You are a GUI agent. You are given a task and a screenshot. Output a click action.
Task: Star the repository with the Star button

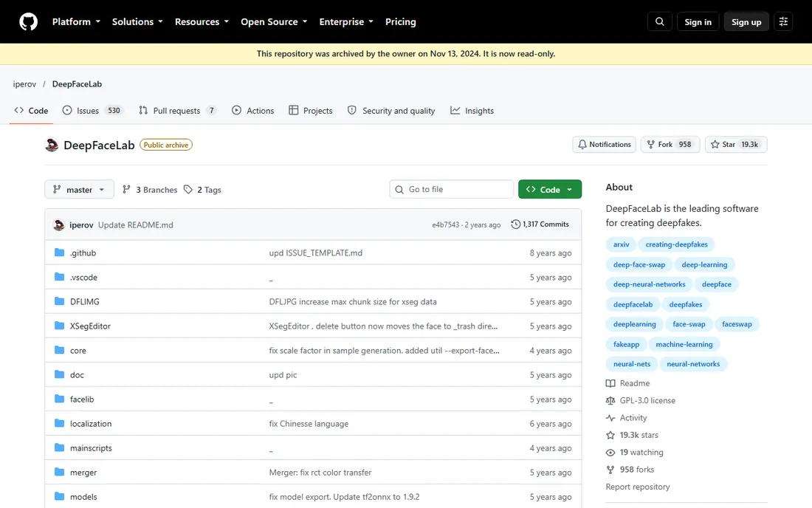pyautogui.click(x=736, y=145)
